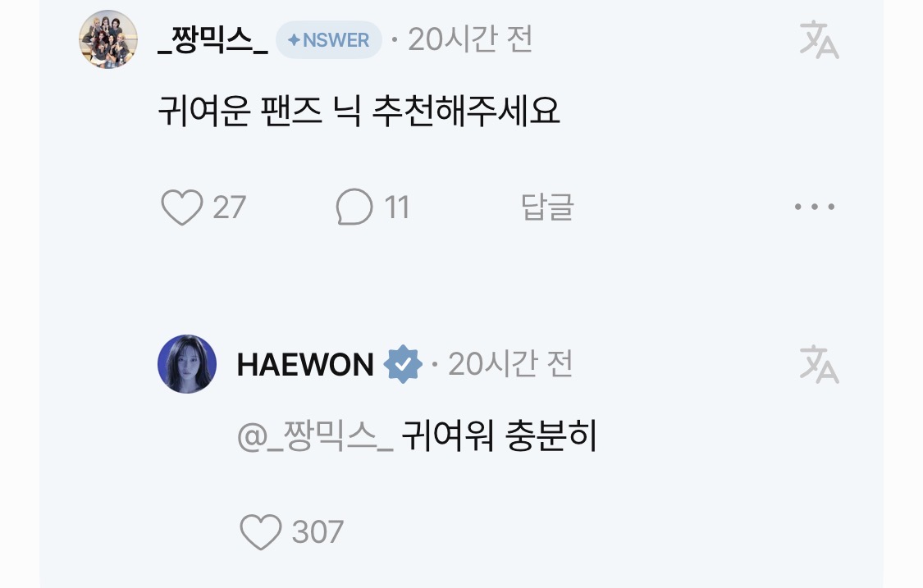Open the three-dot more options menu

(815, 207)
